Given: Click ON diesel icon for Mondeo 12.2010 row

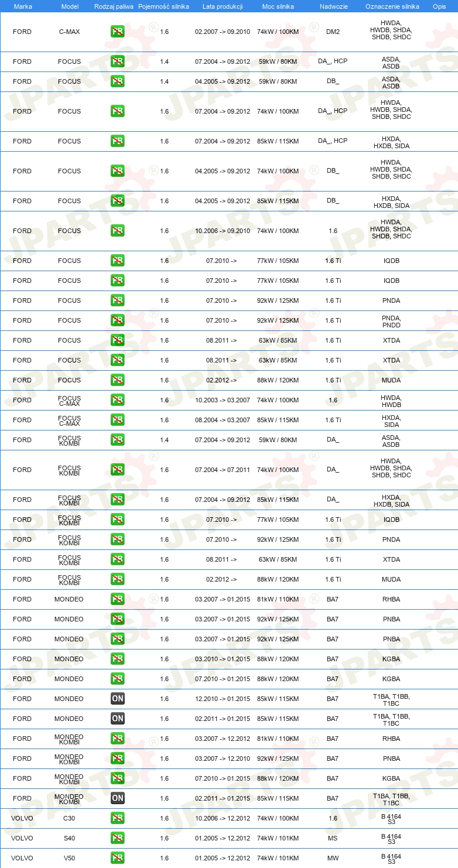Looking at the screenshot, I should (x=118, y=699).
